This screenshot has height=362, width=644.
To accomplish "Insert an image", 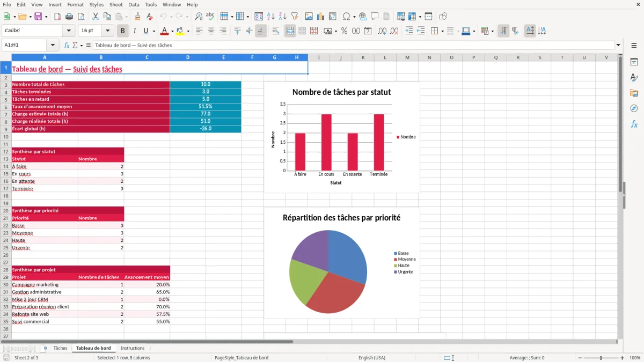I will point(309,17).
